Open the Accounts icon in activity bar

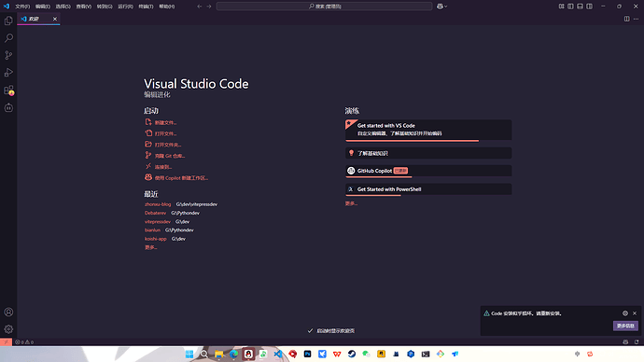8,312
